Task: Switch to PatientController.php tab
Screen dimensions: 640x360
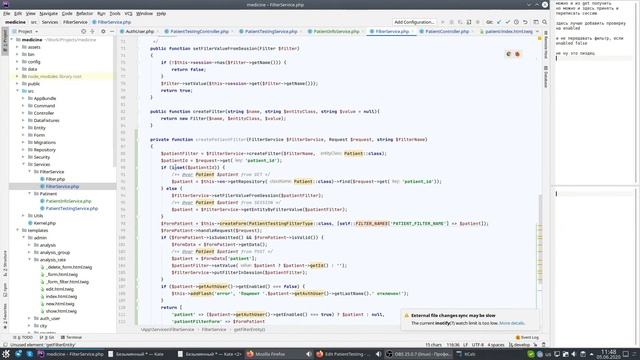Action: 446,31
